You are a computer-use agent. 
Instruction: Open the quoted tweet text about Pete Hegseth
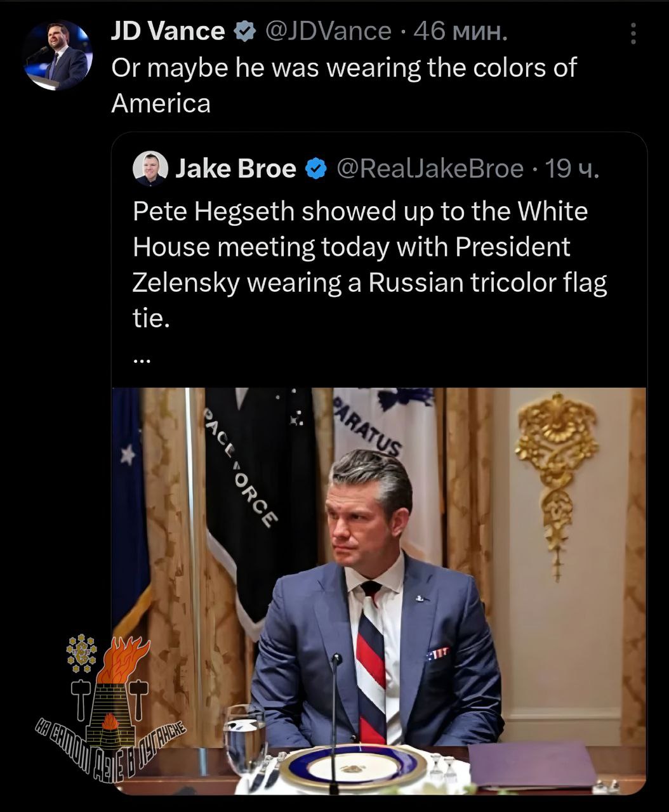[368, 264]
